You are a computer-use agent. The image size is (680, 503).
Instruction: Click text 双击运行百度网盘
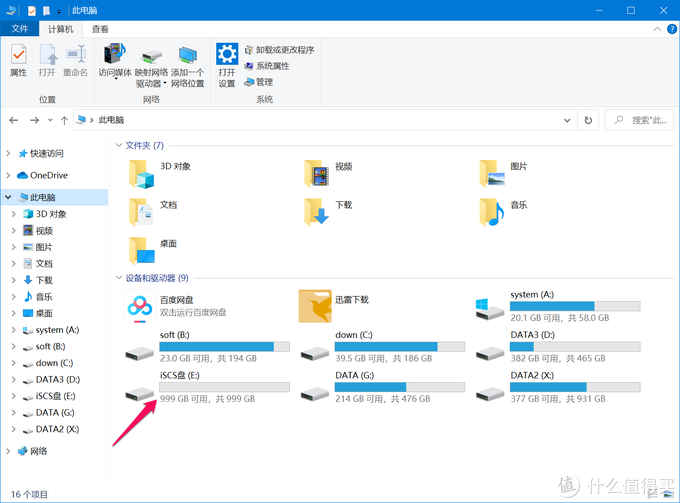click(193, 313)
